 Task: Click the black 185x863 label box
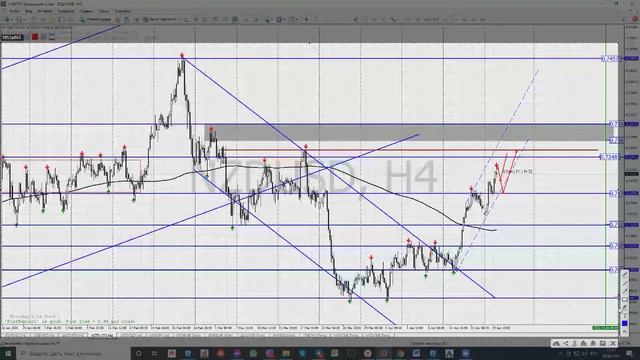(12, 37)
